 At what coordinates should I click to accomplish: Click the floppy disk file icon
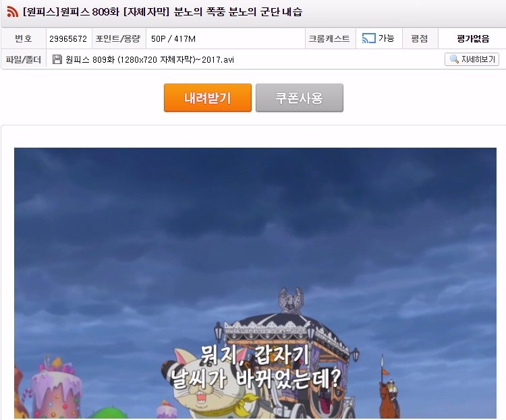(x=57, y=59)
